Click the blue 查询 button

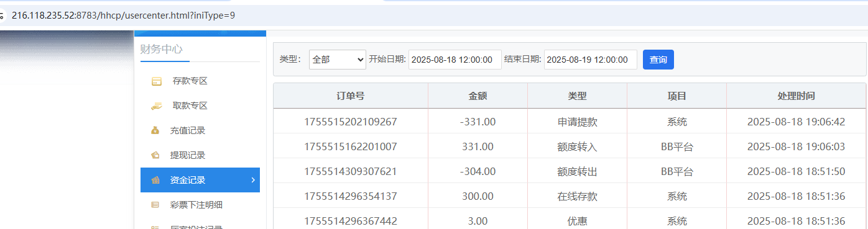pyautogui.click(x=658, y=60)
